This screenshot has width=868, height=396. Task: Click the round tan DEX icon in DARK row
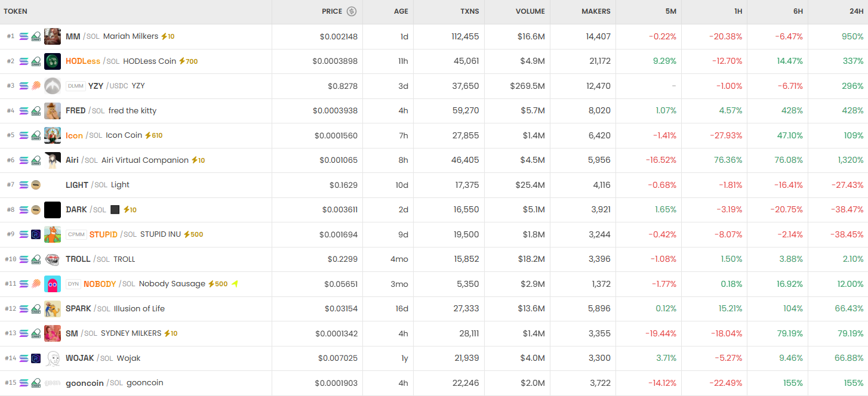tap(36, 210)
